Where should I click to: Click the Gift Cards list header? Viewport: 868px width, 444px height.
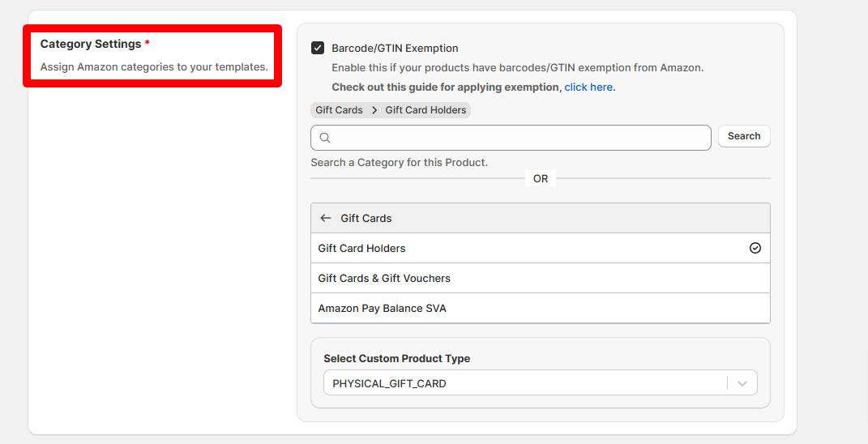[541, 218]
